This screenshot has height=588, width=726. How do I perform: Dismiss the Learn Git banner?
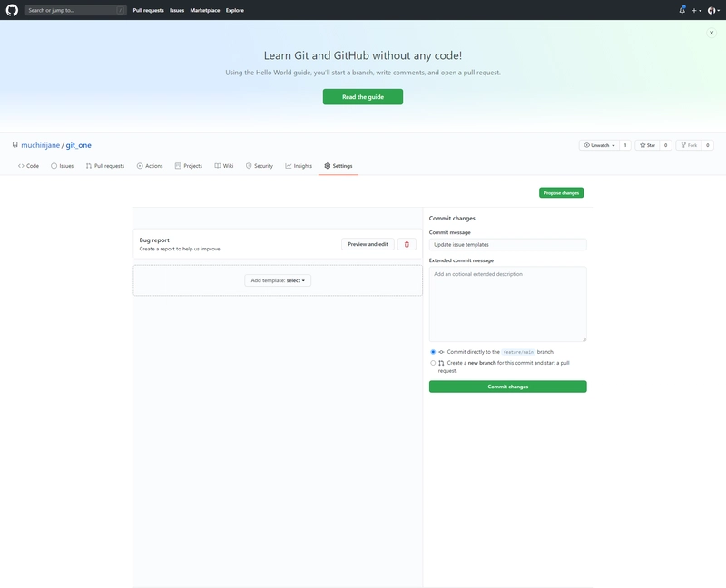(x=711, y=33)
